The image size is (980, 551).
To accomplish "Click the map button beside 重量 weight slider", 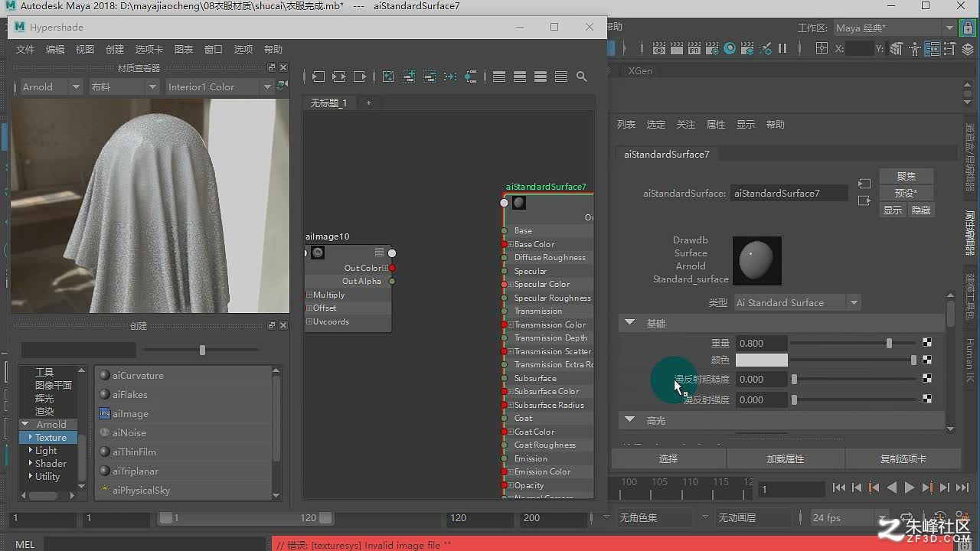I will [927, 343].
